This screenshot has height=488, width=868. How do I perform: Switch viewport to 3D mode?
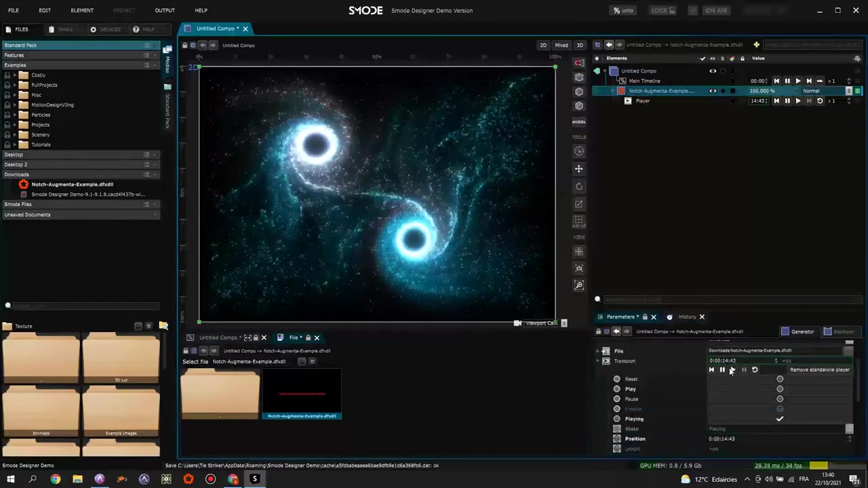(x=579, y=45)
